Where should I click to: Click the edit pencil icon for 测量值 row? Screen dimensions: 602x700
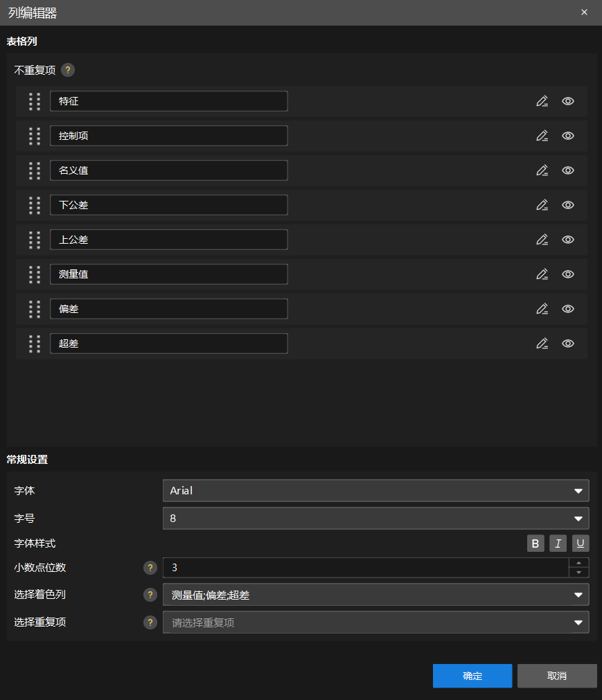[542, 274]
